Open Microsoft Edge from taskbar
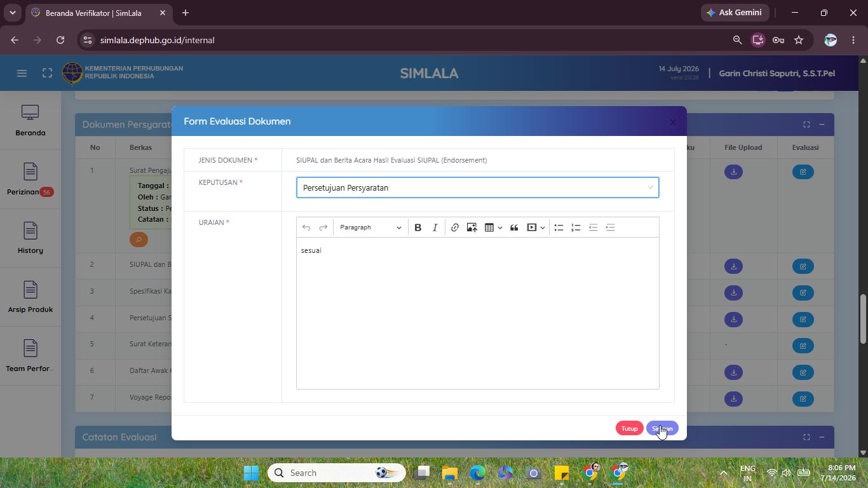868x488 pixels. pos(478,473)
